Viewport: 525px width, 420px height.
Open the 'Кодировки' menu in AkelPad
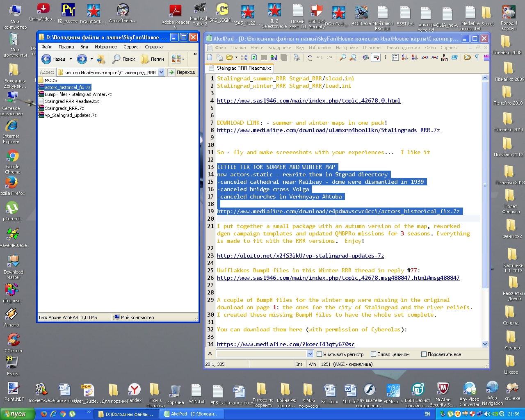point(280,48)
